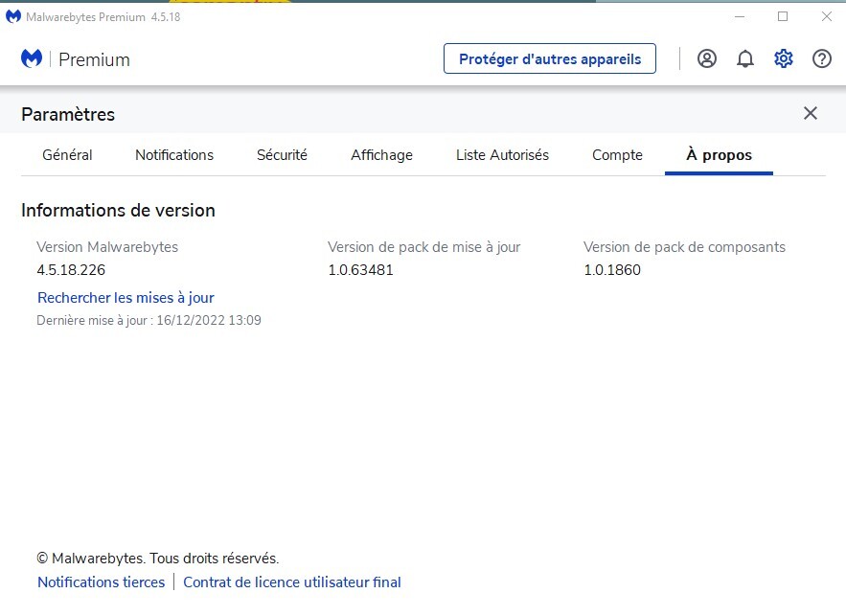Open the help question mark icon

(822, 58)
